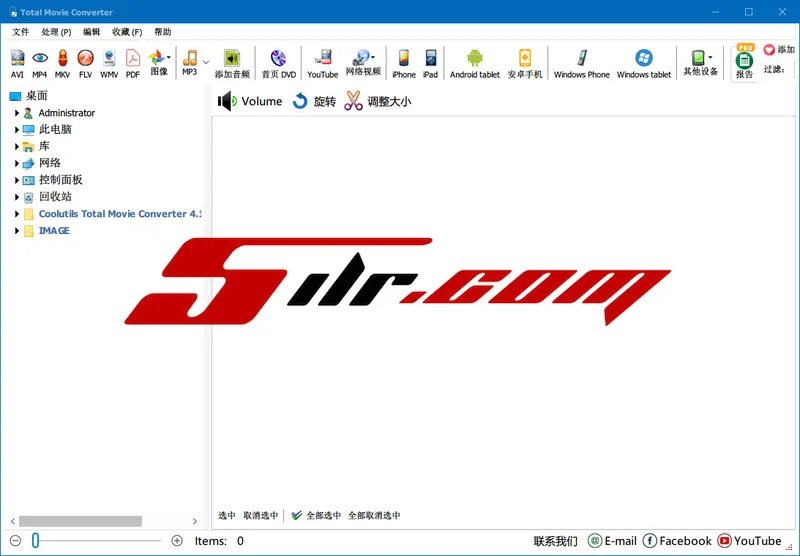Expand the Administrator tree node
The width and height of the screenshot is (800, 556).
tap(16, 113)
